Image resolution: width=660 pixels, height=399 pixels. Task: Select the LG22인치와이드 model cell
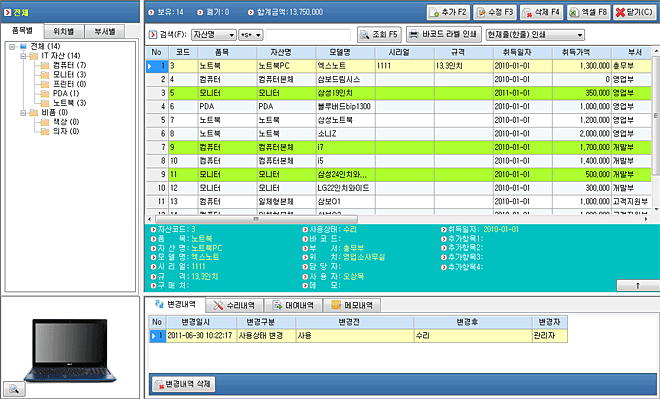coord(345,188)
